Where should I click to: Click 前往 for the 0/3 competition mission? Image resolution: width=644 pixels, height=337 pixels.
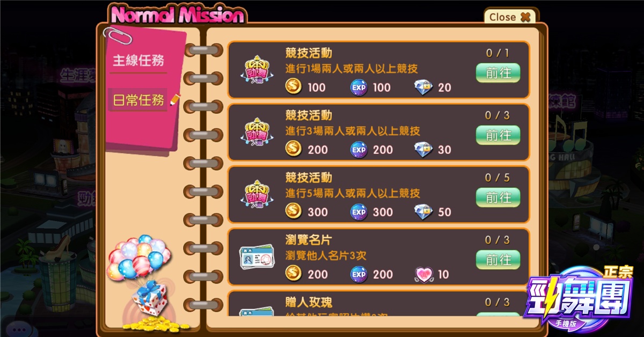(x=498, y=135)
